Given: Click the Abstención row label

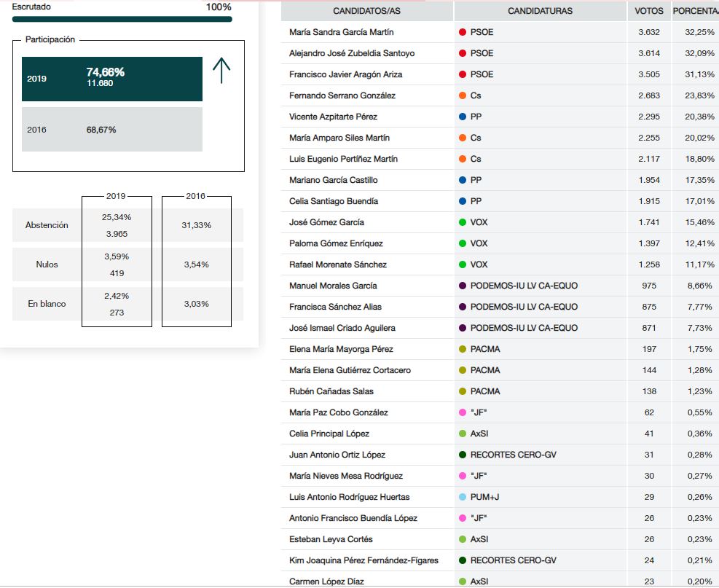Looking at the screenshot, I should (x=47, y=225).
